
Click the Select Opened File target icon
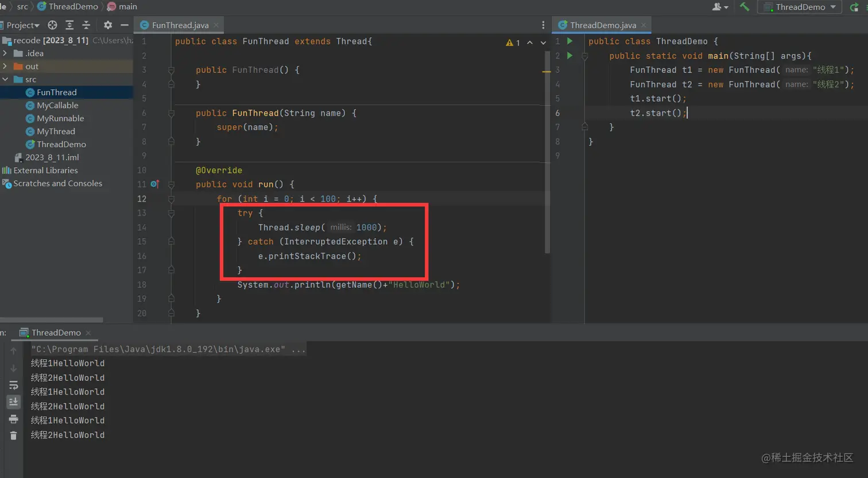pyautogui.click(x=52, y=25)
